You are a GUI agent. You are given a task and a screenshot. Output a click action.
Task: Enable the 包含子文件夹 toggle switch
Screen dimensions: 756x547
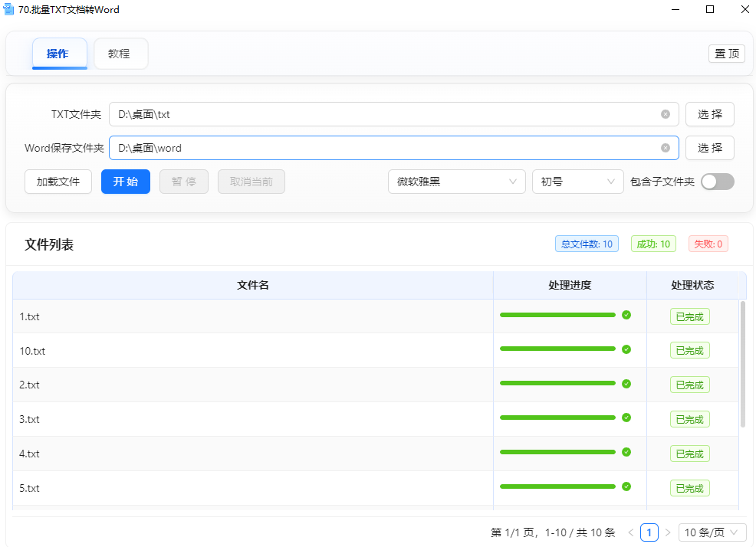pos(717,182)
